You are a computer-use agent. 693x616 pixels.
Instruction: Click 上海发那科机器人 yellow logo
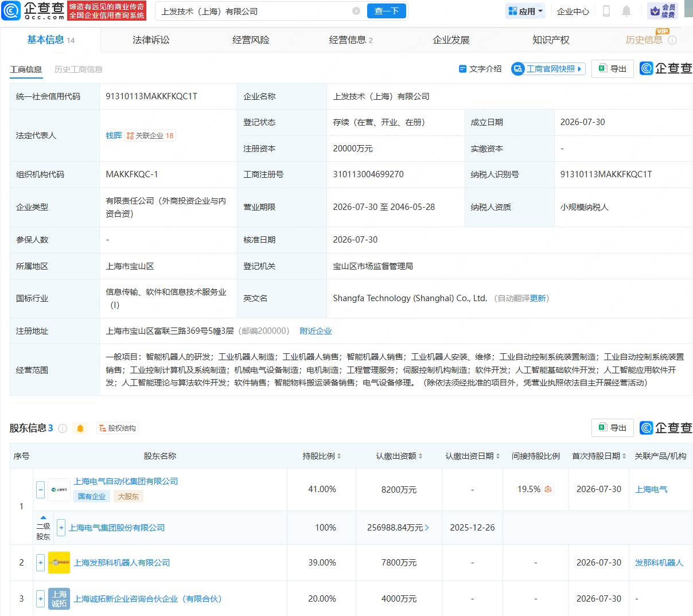[x=59, y=563]
